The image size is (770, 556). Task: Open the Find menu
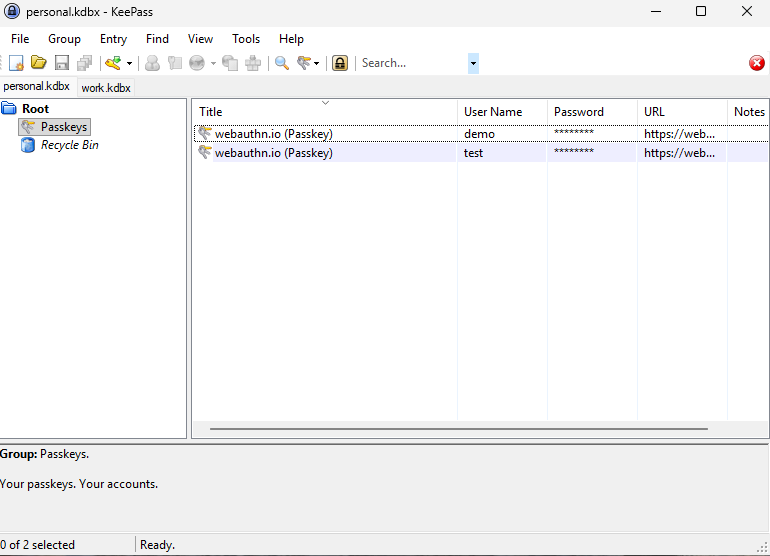point(157,39)
